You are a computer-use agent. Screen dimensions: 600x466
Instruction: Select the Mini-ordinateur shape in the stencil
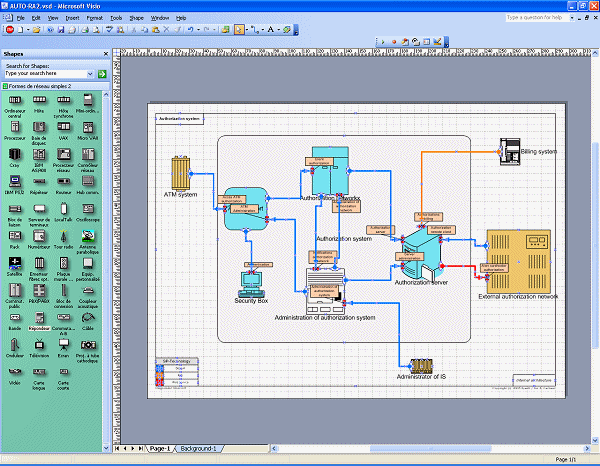pos(88,103)
